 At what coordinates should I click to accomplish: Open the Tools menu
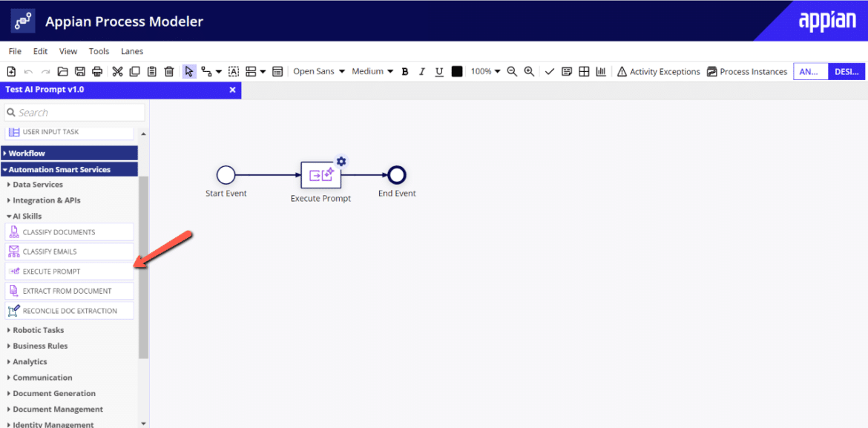tap(99, 50)
